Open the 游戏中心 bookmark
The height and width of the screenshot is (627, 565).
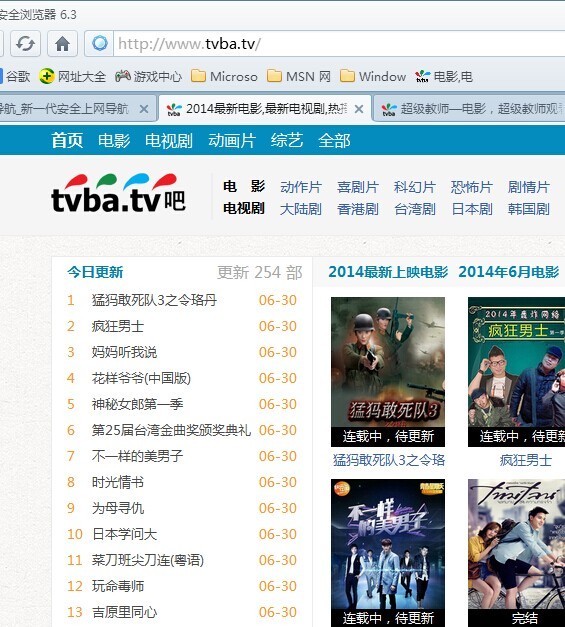coord(148,76)
